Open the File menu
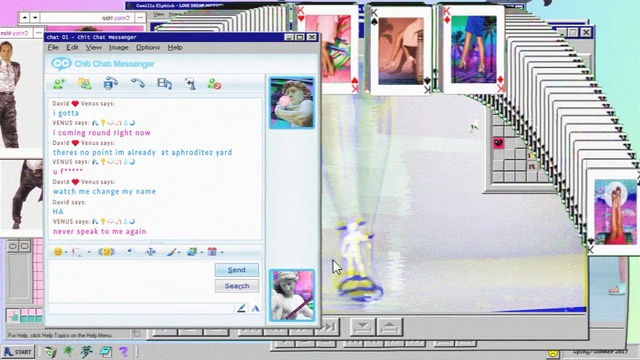The width and height of the screenshot is (640, 360). pyautogui.click(x=53, y=47)
